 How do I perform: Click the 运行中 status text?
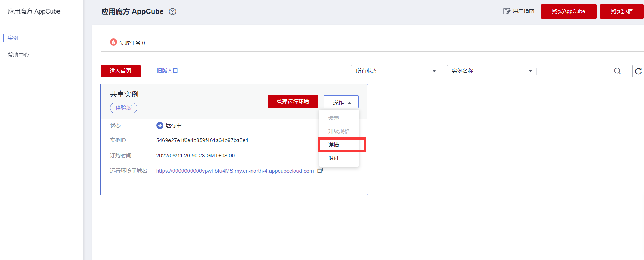[173, 125]
